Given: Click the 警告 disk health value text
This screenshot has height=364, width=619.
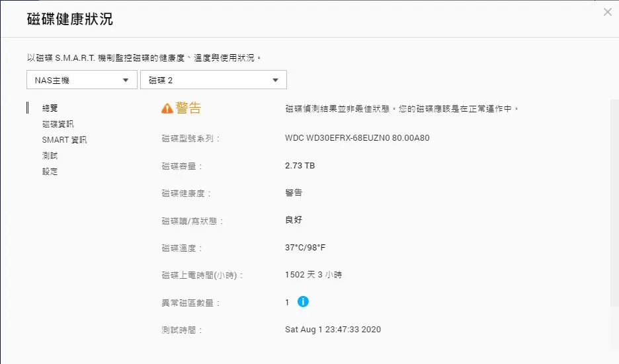Looking at the screenshot, I should 294,192.
